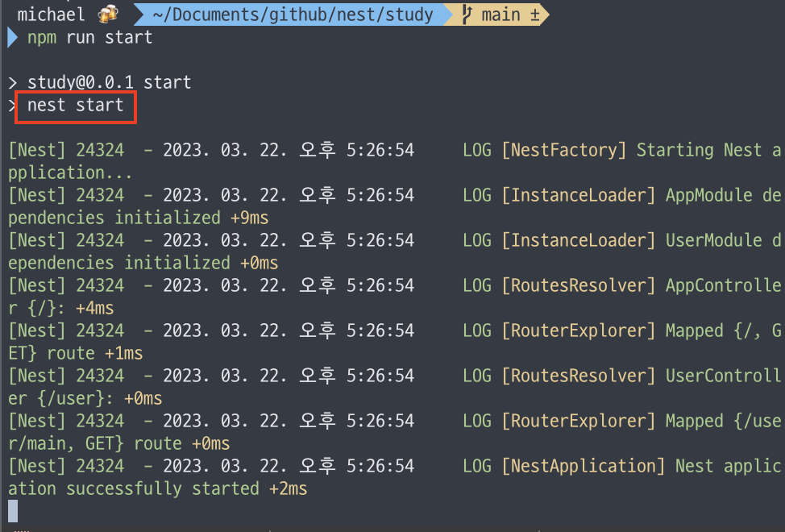The width and height of the screenshot is (785, 532).
Task: Click 'UserModule d' message text
Action: tap(723, 240)
